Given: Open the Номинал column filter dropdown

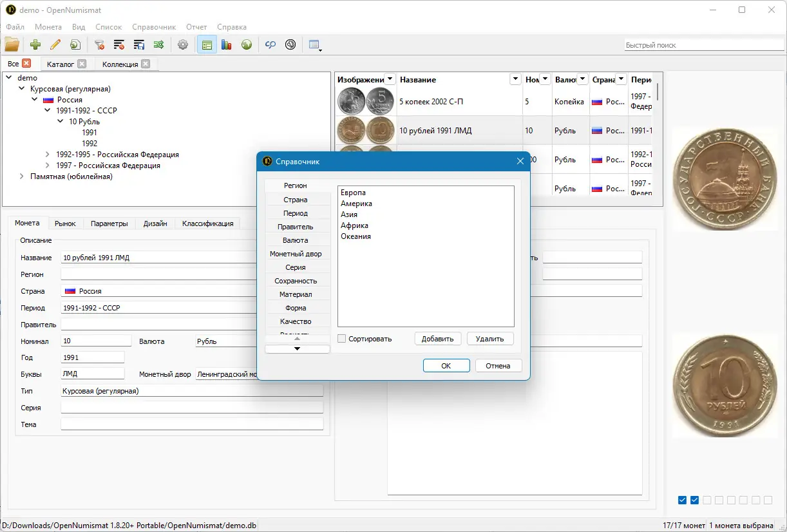Looking at the screenshot, I should tap(545, 79).
